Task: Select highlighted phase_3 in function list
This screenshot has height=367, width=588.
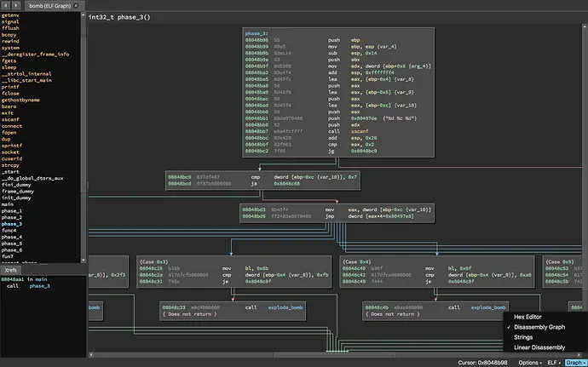Action: click(12, 224)
